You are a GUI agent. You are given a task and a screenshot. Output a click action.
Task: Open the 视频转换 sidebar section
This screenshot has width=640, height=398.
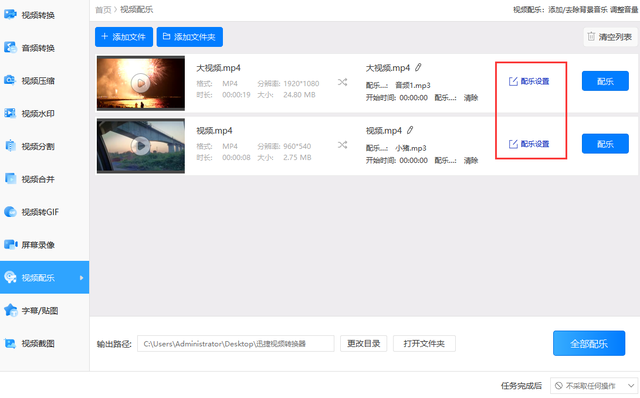(x=44, y=15)
